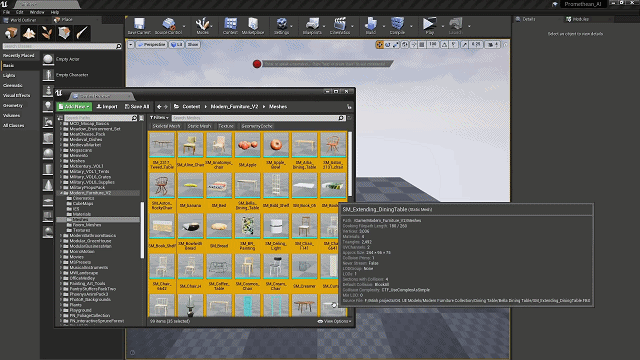Screen dimensions: 640x360
Task: Open the Cinematics toolbar icon
Action: [340, 26]
